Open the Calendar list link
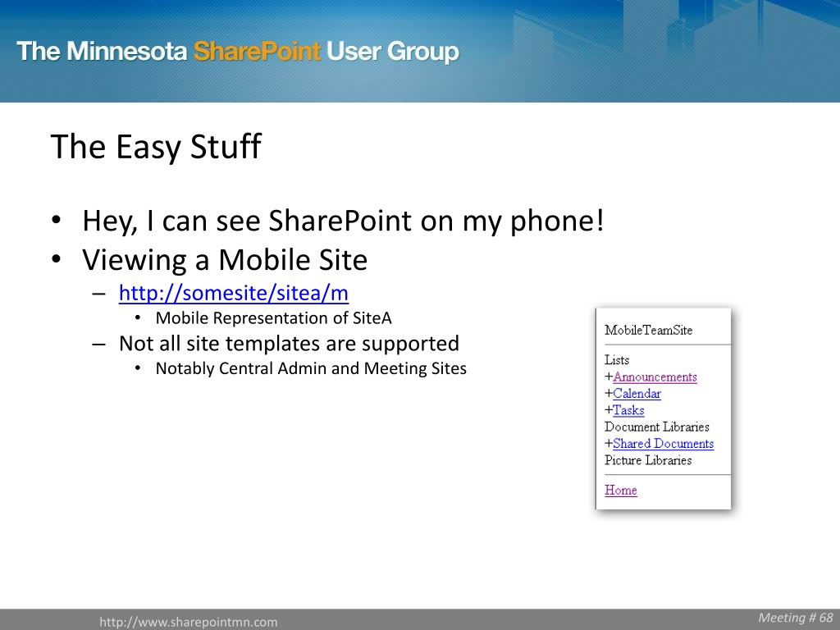The image size is (840, 630). [x=637, y=394]
